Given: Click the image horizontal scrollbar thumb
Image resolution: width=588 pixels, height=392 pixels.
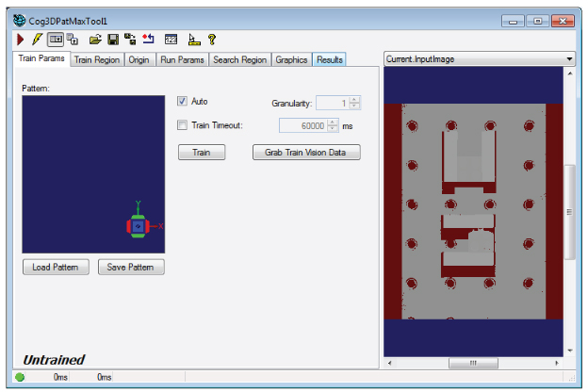Looking at the screenshot, I should click(x=471, y=362).
